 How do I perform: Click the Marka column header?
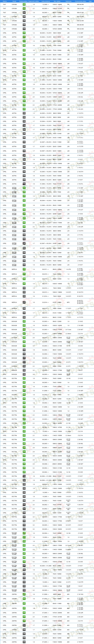click(5, 1)
